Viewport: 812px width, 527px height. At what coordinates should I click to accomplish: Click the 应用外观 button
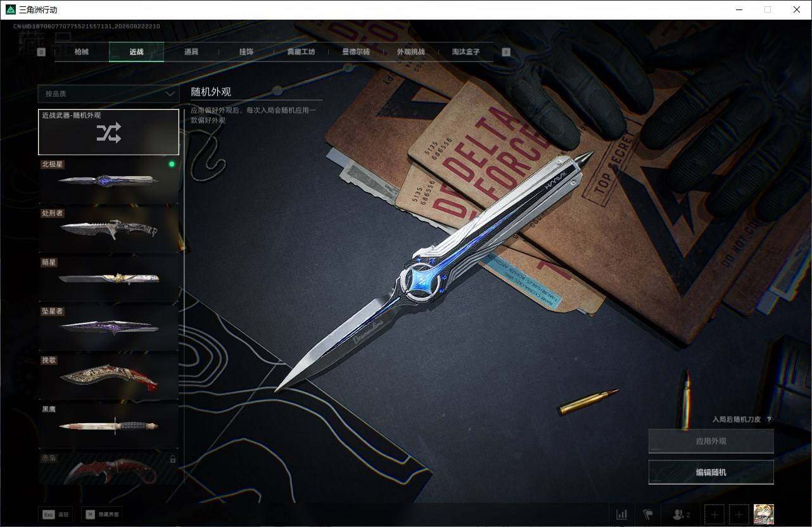click(x=711, y=441)
